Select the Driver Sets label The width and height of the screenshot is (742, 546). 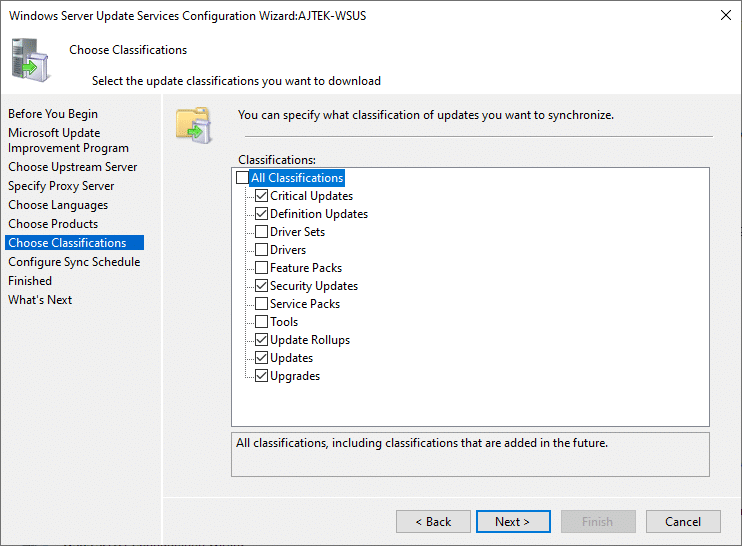[x=298, y=231]
